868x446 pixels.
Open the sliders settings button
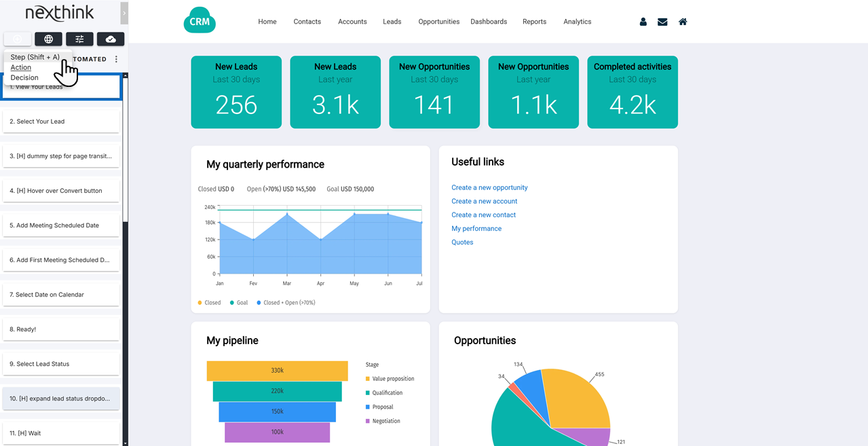[x=79, y=39]
